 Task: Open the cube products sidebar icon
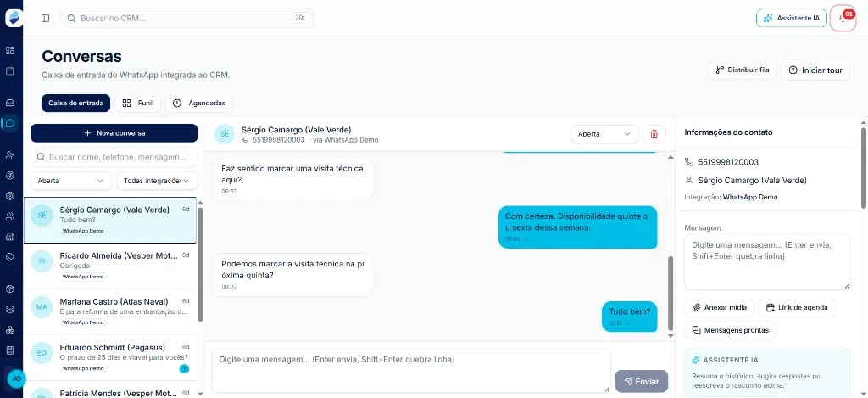click(x=9, y=289)
